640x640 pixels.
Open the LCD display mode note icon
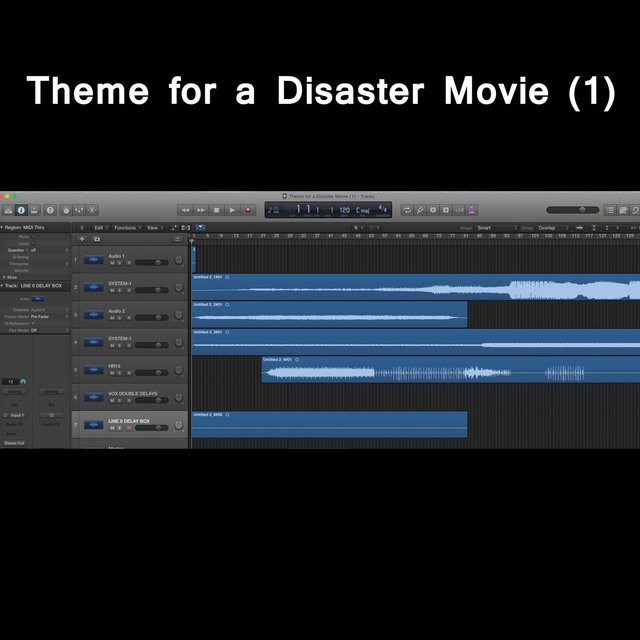click(x=273, y=210)
